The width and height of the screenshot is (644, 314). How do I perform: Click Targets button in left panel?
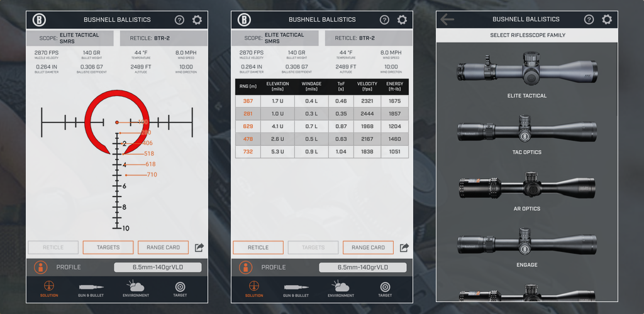click(108, 247)
